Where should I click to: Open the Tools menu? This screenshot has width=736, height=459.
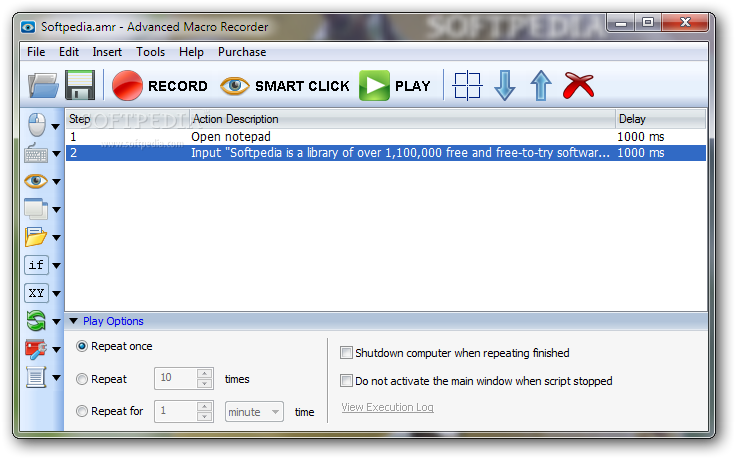click(150, 52)
